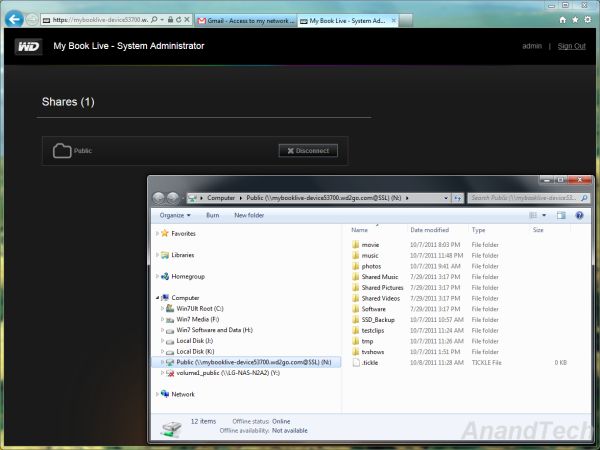Select the Local Disk (K:) drive

pyautogui.click(x=195, y=351)
